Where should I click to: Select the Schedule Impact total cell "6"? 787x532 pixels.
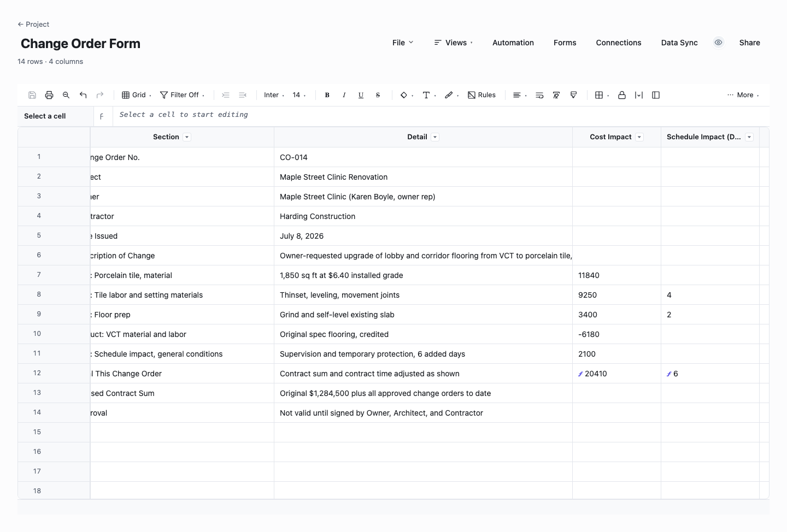click(710, 374)
